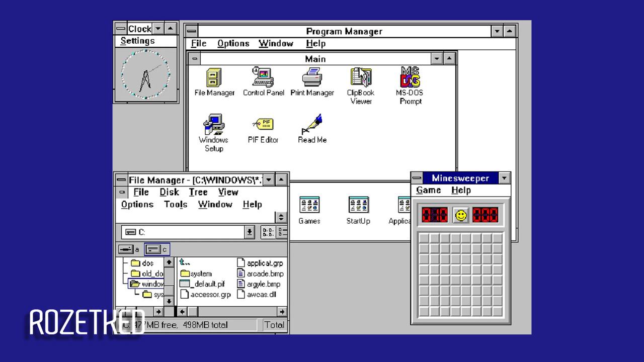Screen dimensions: 644x362
Task: Select the dos folder in the directory tree
Action: (x=142, y=263)
